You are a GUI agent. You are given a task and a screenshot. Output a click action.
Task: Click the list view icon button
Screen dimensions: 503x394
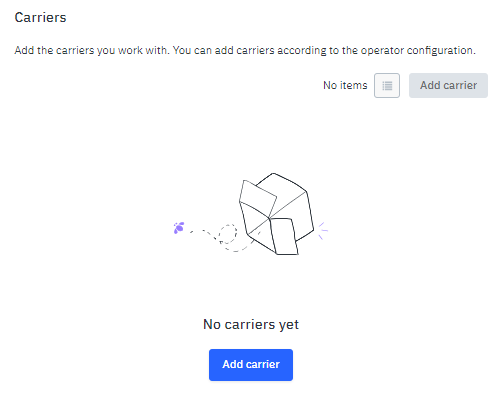387,85
